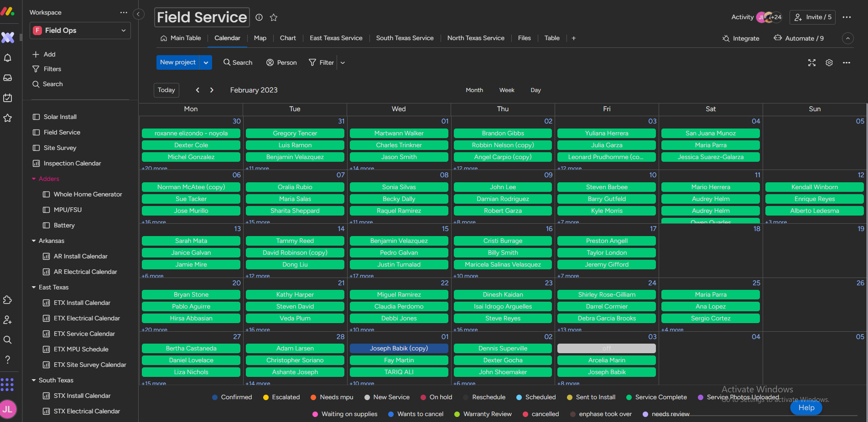Click Needs mpu legend color dot
The height and width of the screenshot is (422, 868).
click(313, 397)
